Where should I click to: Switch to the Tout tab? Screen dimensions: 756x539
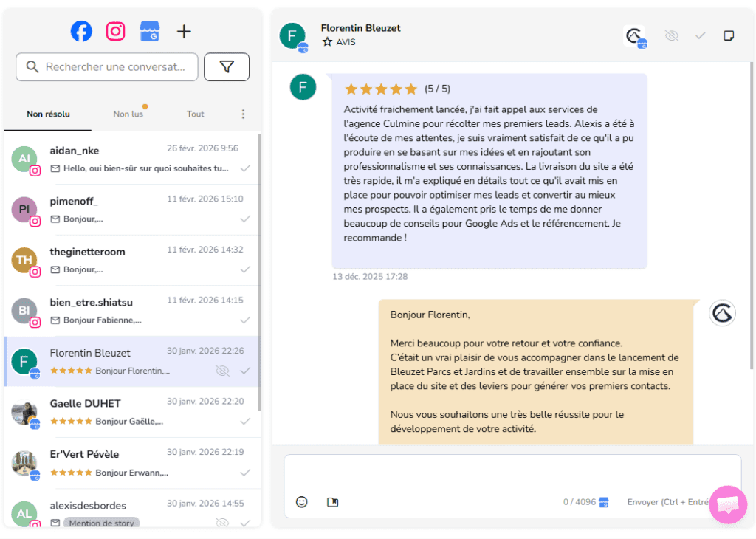point(196,114)
